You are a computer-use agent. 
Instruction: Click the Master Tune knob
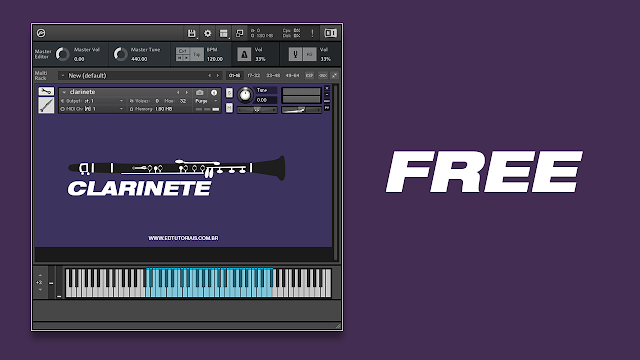pos(120,54)
